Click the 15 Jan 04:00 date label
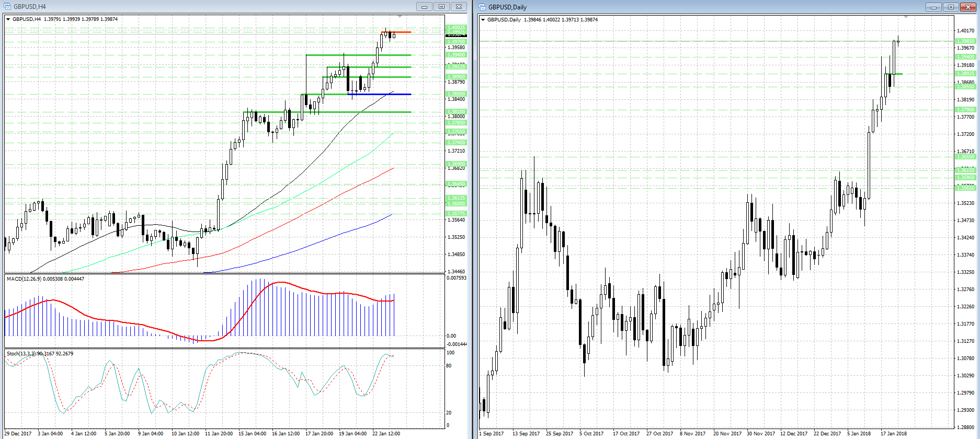 click(x=252, y=434)
